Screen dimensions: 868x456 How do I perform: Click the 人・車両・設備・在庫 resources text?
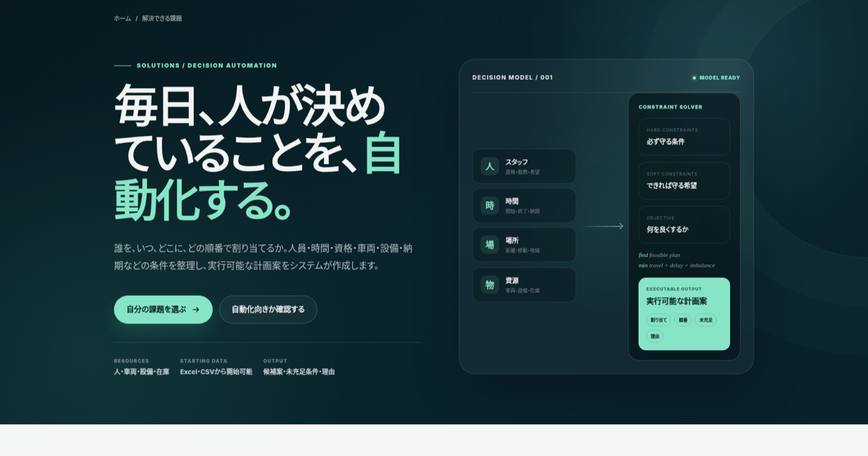click(142, 371)
